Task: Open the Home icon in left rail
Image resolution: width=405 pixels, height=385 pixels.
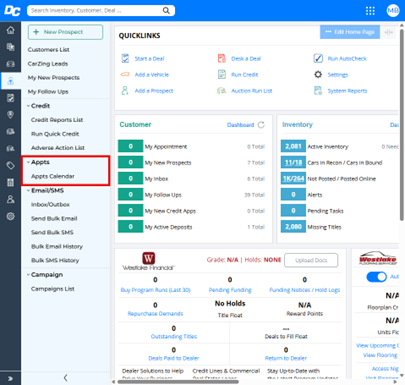Action: (11, 30)
